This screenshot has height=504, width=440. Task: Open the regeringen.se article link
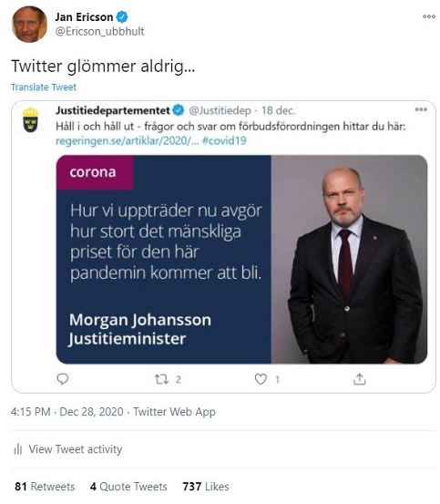click(128, 140)
